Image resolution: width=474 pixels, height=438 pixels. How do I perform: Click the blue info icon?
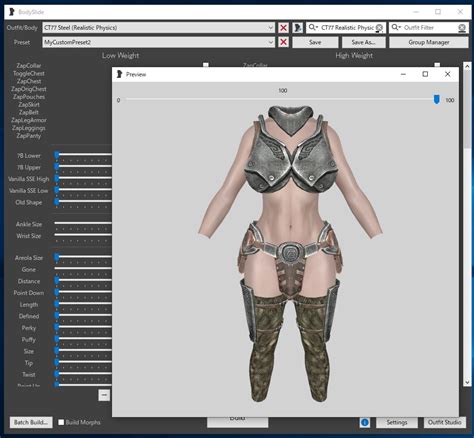pyautogui.click(x=365, y=422)
